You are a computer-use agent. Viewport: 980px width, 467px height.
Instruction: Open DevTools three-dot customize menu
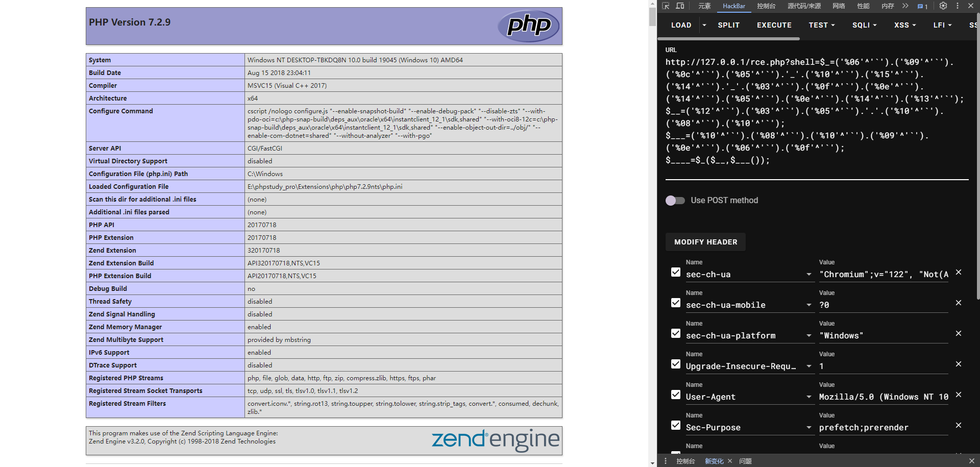958,6
